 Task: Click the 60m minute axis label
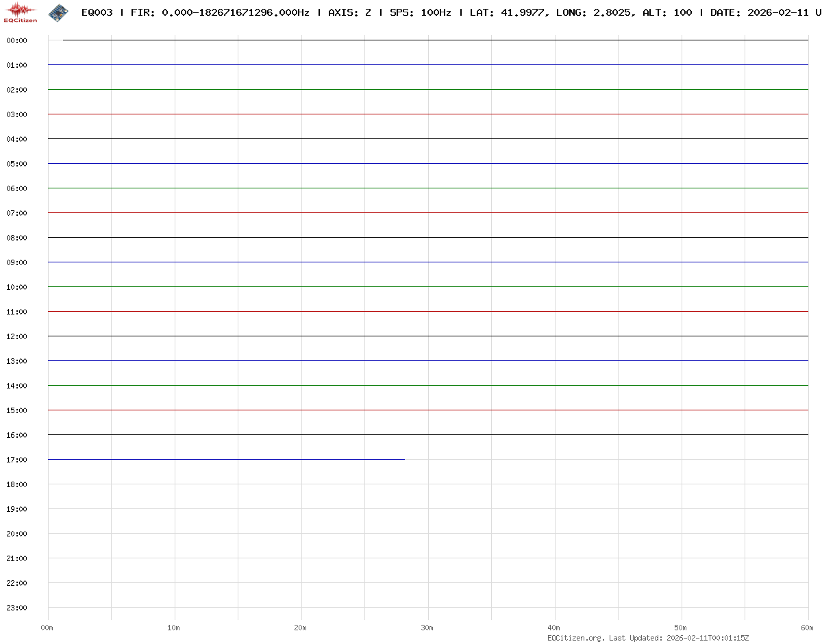[x=808, y=628]
